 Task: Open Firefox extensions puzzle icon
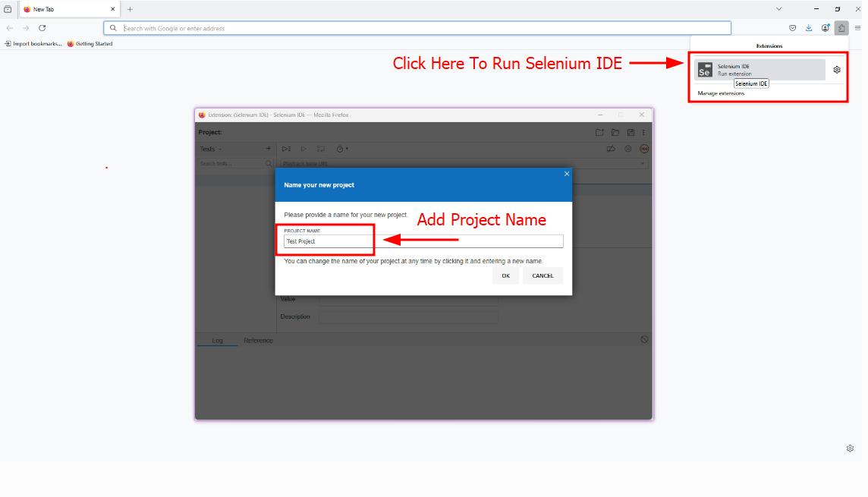[x=841, y=28]
